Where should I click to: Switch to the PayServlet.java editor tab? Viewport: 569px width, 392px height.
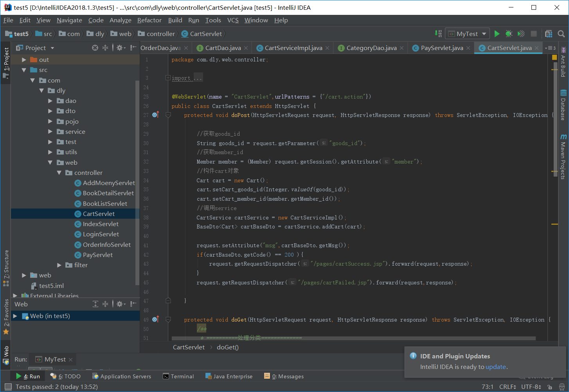440,48
